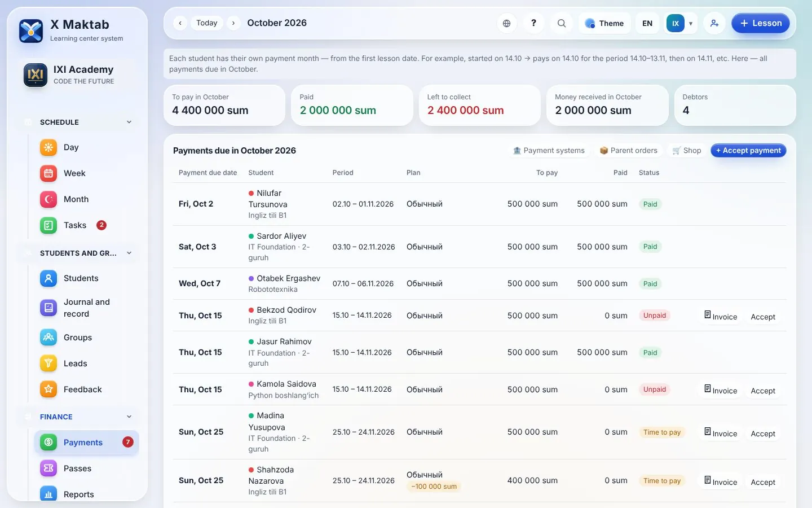The height and width of the screenshot is (508, 812).
Task: Click the Debtors summary card
Action: (x=735, y=105)
